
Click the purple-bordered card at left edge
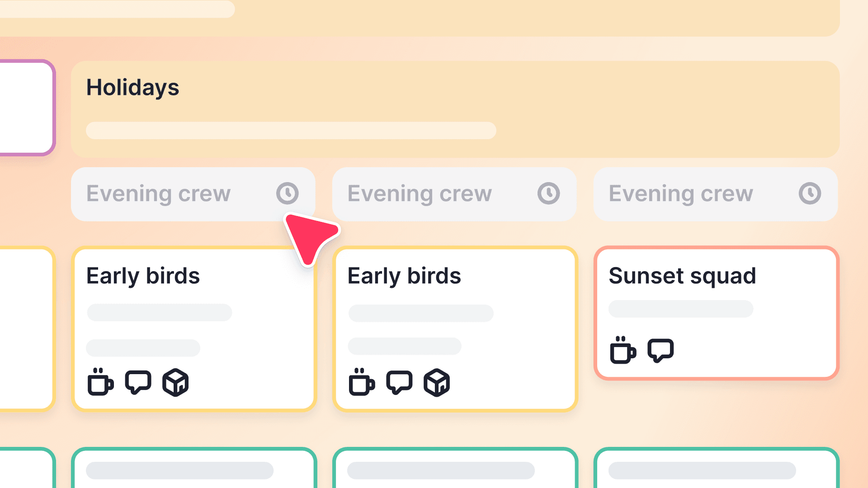(x=26, y=108)
